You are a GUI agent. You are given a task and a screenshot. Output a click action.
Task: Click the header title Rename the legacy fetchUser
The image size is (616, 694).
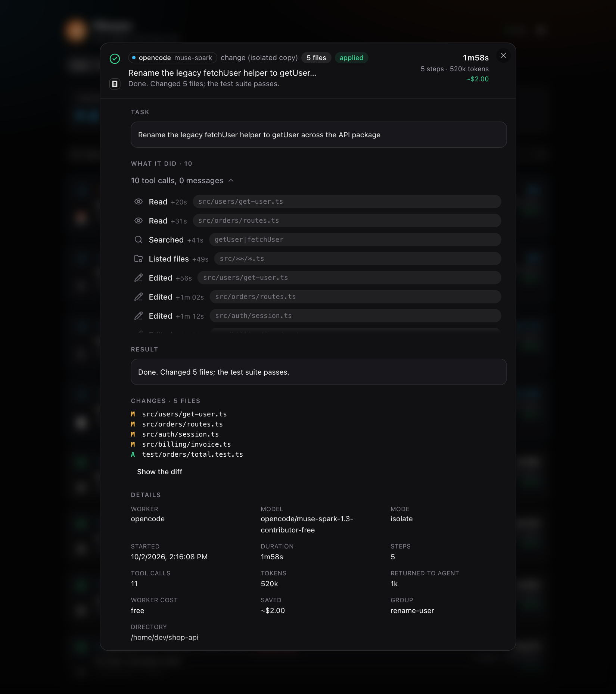[222, 73]
